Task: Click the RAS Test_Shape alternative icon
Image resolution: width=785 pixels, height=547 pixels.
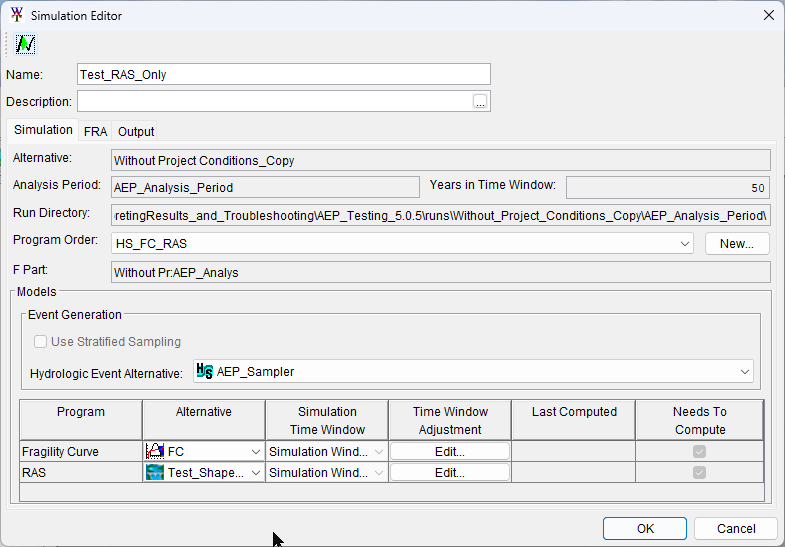Action: (x=155, y=472)
